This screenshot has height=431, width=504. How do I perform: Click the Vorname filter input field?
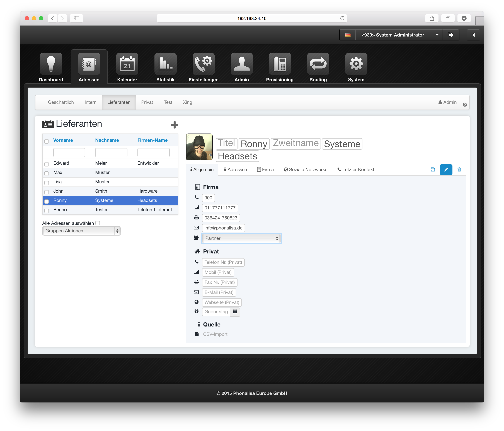[69, 152]
